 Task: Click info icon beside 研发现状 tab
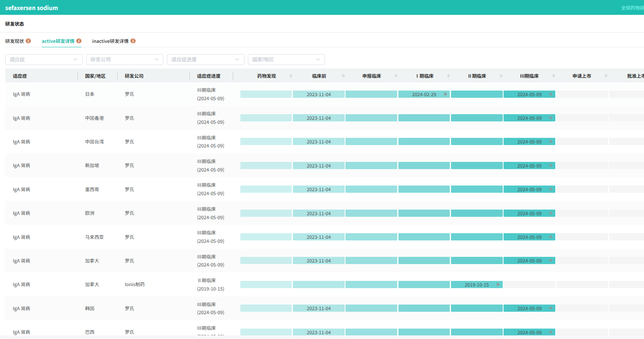[x=28, y=41]
